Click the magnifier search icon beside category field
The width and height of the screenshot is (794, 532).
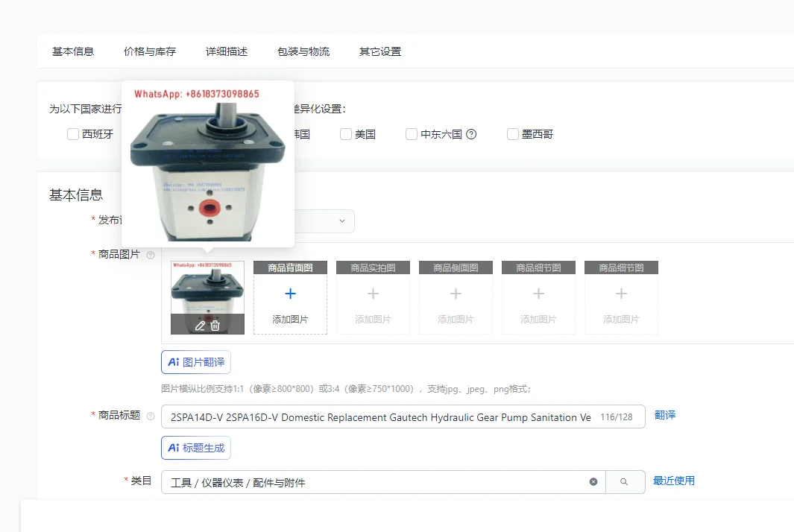[626, 481]
